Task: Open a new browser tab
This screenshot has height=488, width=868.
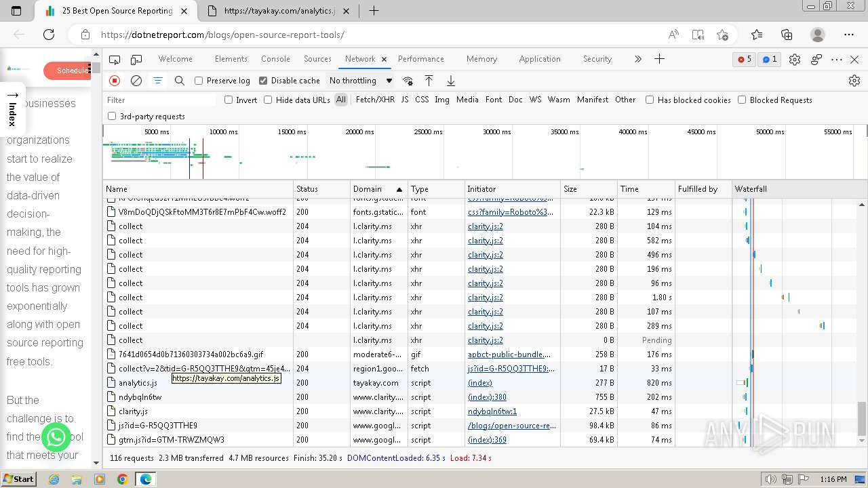Action: [374, 11]
